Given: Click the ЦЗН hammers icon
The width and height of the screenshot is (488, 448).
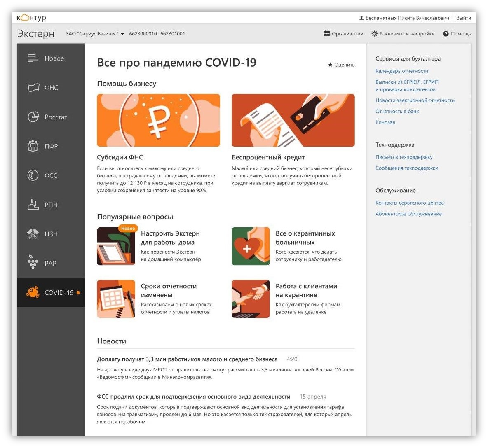Looking at the screenshot, I should coord(33,233).
